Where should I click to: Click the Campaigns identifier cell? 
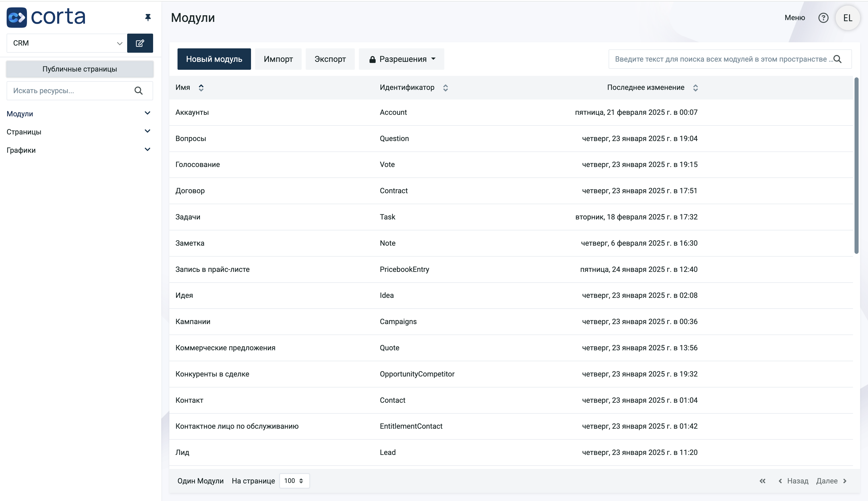398,322
